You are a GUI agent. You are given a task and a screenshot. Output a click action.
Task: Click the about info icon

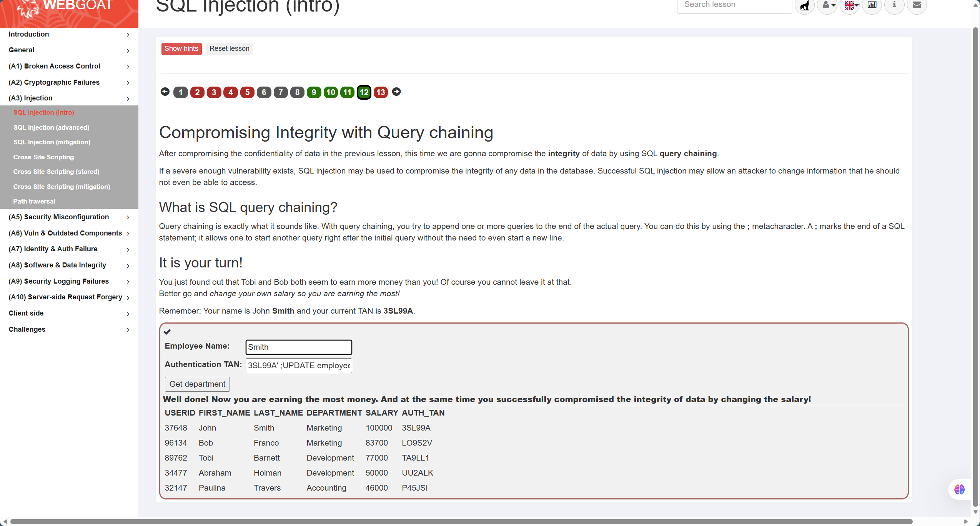[894, 5]
